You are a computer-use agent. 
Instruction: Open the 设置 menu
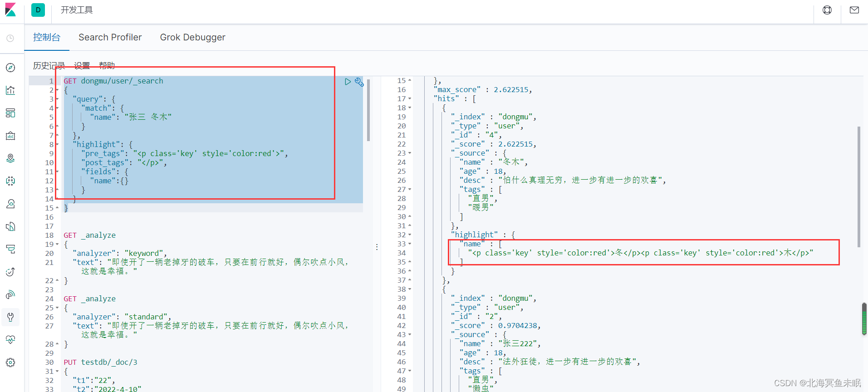pos(82,66)
